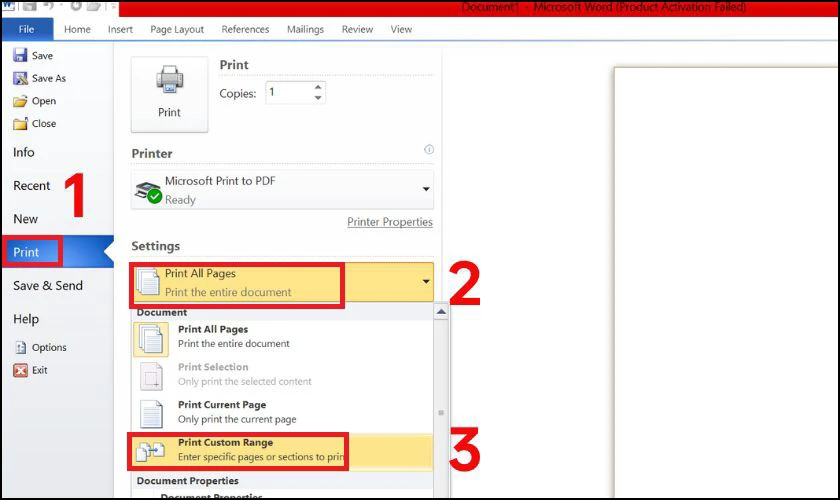Select Recent in the sidebar
This screenshot has width=840, height=500.
[32, 185]
